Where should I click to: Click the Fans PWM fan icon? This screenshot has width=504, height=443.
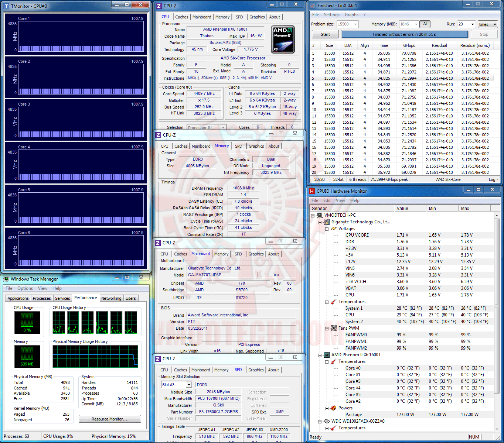(334, 328)
